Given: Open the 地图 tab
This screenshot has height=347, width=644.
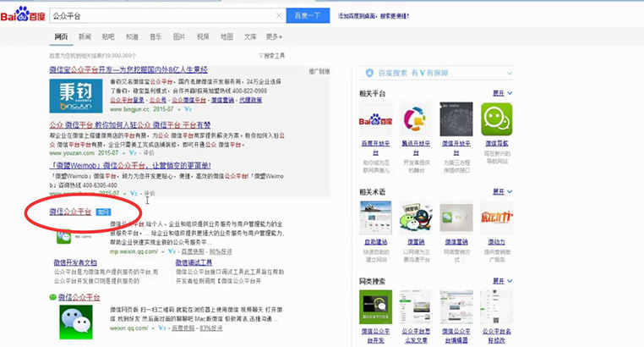Looking at the screenshot, I should [226, 36].
